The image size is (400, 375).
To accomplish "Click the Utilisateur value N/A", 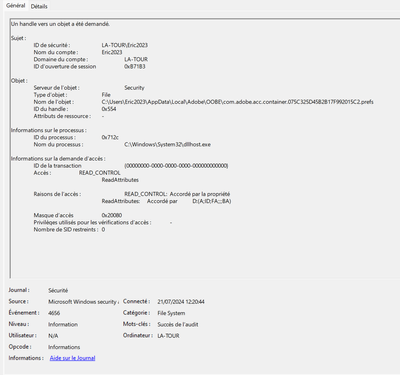I will pos(53,336).
